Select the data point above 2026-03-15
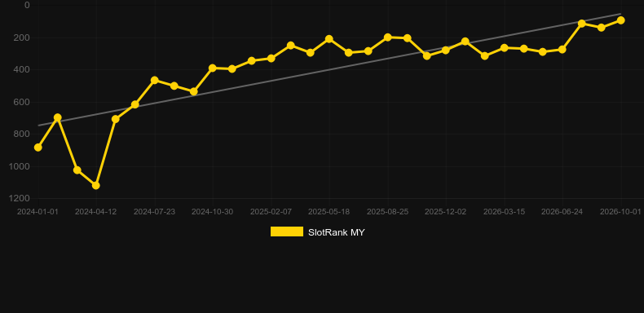The height and width of the screenshot is (313, 644). pyautogui.click(x=505, y=47)
